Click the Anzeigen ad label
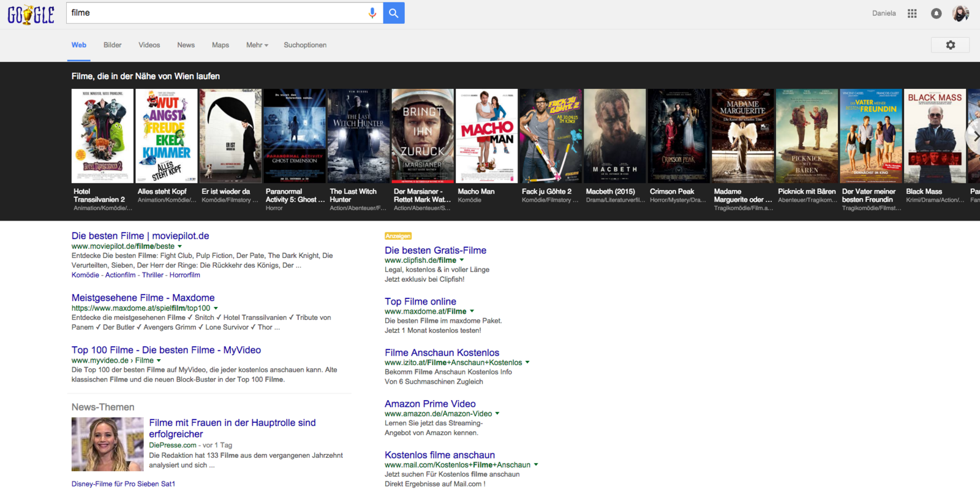This screenshot has height=489, width=980. pos(398,236)
